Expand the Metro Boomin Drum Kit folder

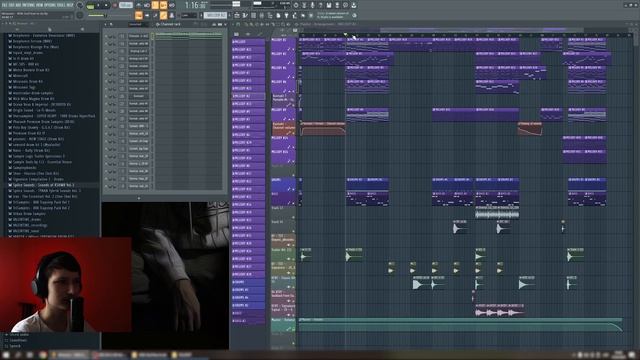click(x=31, y=70)
